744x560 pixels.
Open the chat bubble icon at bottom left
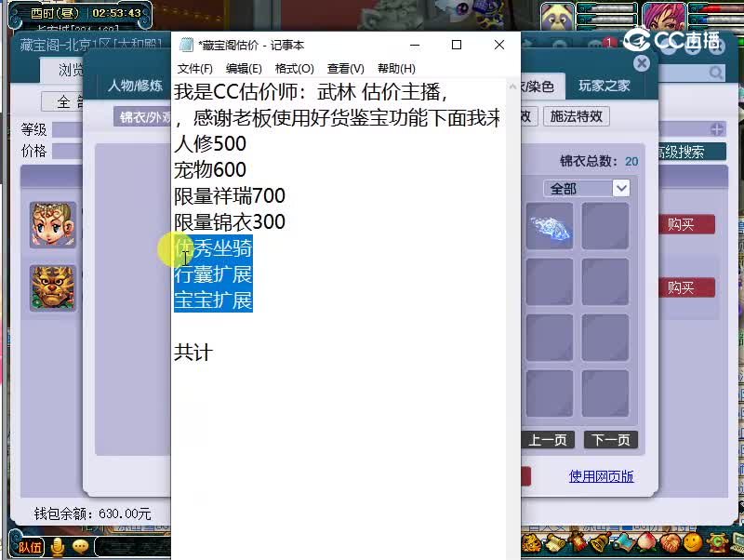[x=80, y=547]
